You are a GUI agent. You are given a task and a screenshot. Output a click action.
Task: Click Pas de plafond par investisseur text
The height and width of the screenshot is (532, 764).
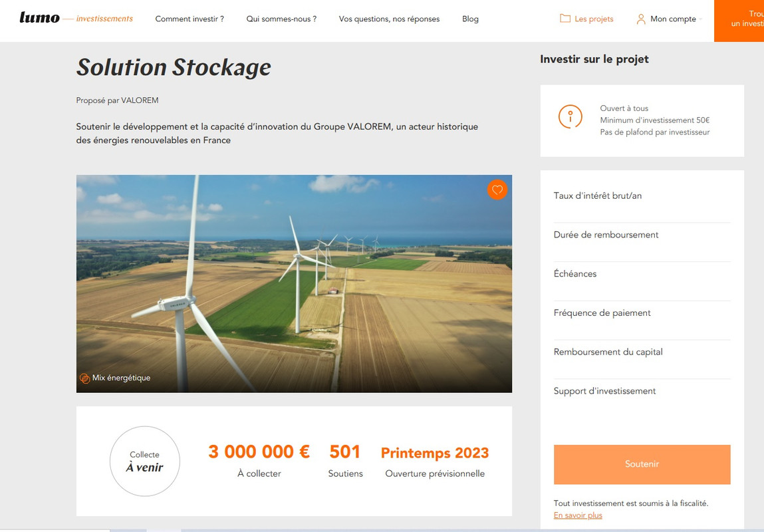click(654, 132)
